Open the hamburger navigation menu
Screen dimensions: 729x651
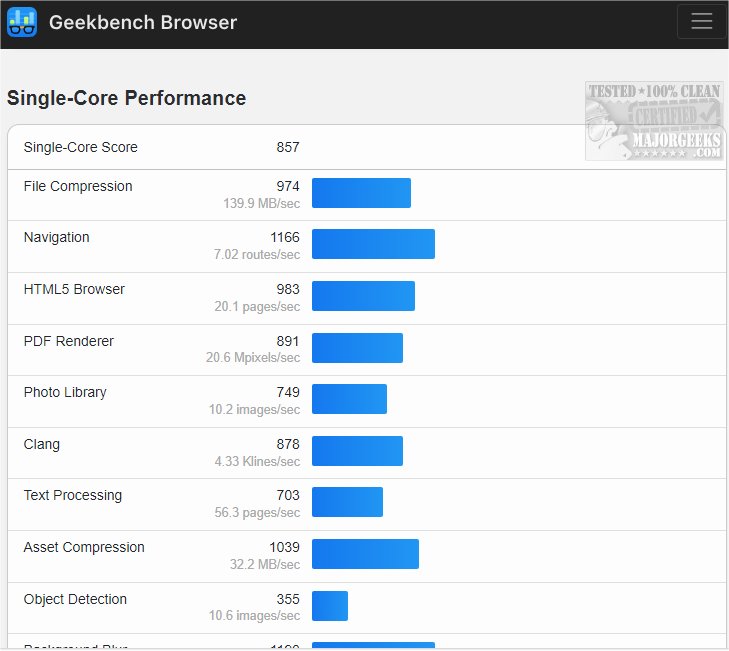[x=701, y=22]
